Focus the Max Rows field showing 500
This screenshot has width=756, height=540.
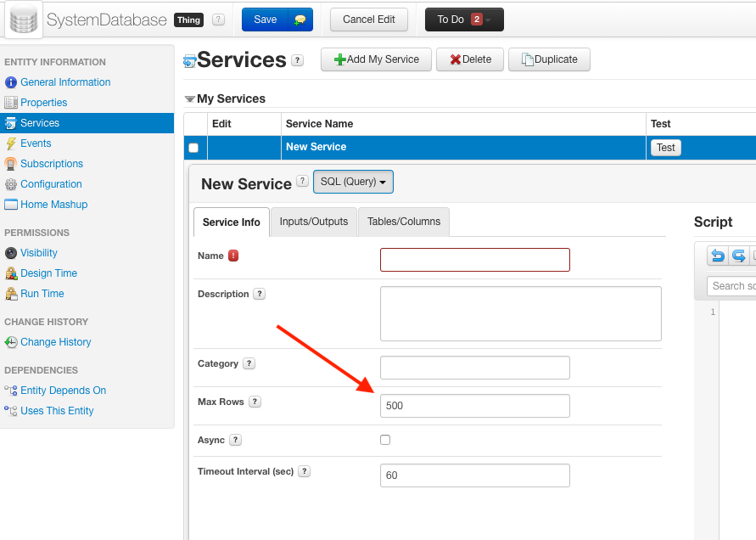(x=475, y=406)
